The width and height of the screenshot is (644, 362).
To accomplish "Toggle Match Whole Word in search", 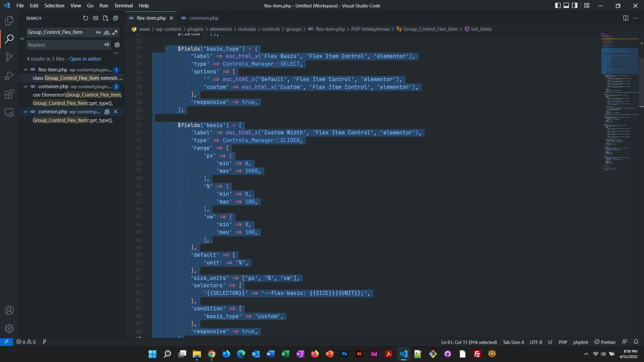I will (x=107, y=32).
